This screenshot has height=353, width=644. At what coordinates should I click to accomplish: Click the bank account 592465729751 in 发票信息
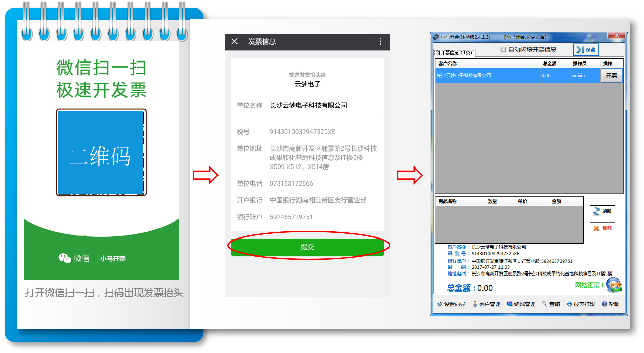[291, 217]
